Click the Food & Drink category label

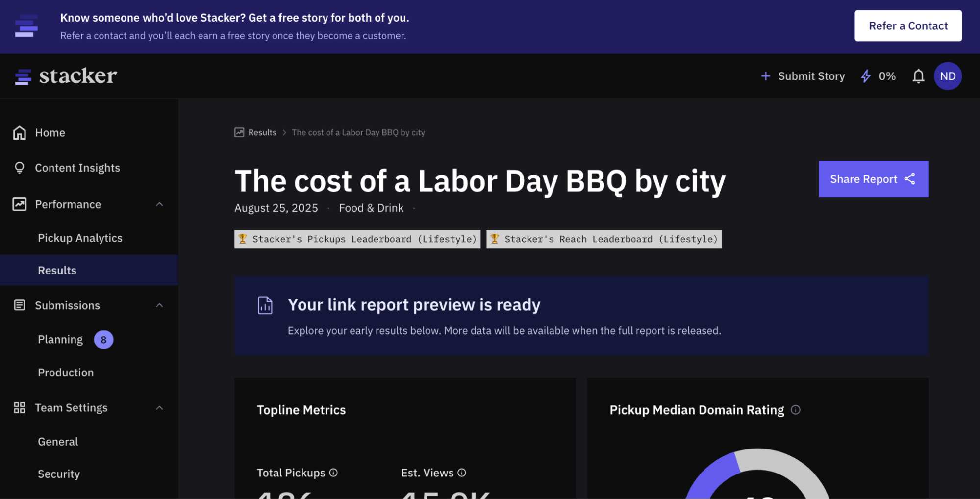[x=371, y=208]
